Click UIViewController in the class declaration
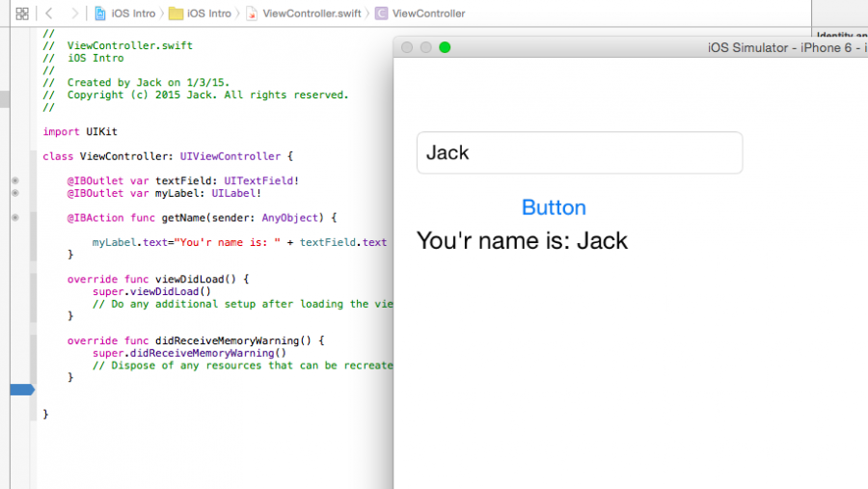The height and width of the screenshot is (489, 868). coord(230,155)
